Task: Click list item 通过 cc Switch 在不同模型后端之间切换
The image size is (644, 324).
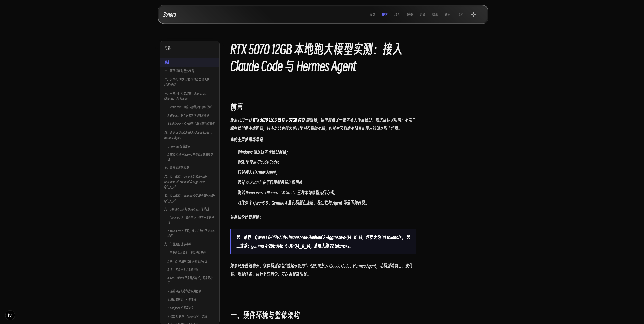Action: tap(271, 183)
